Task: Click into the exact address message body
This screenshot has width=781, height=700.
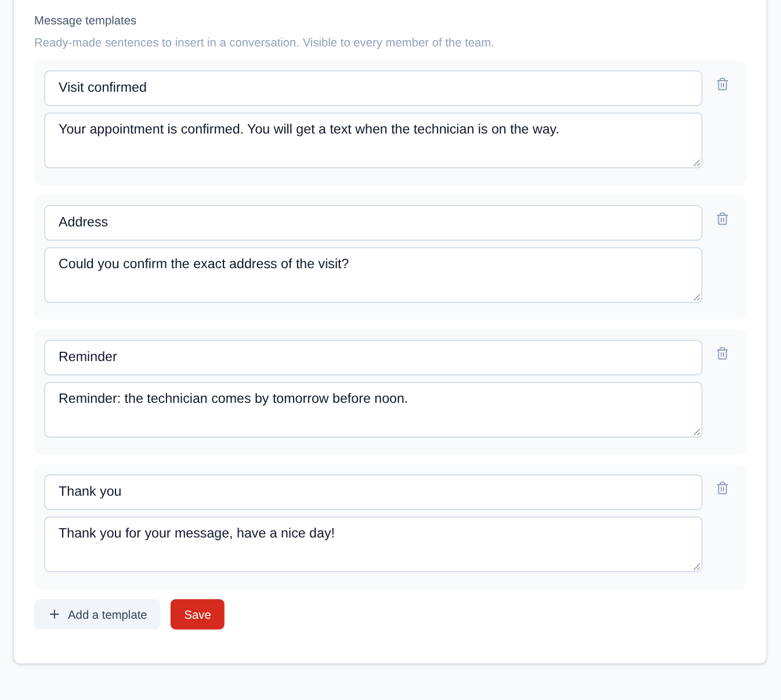Action: [373, 275]
